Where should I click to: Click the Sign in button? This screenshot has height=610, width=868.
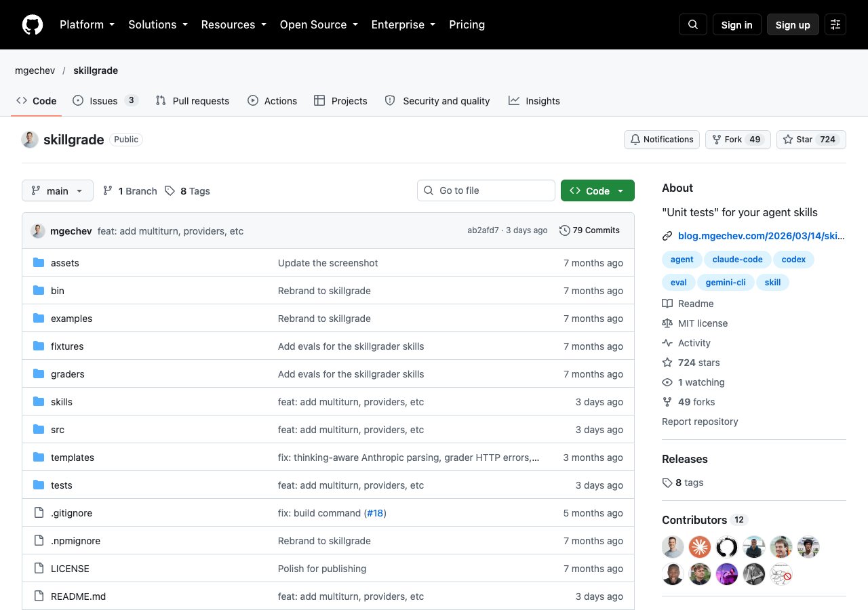737,24
